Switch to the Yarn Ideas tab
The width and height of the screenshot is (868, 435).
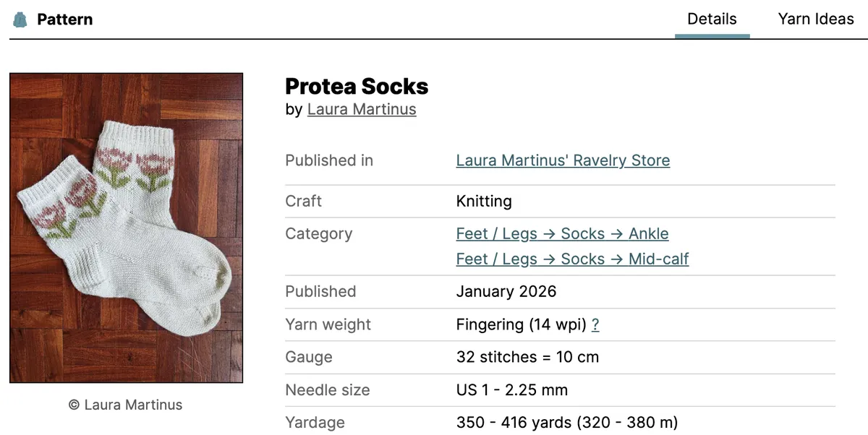pos(815,20)
